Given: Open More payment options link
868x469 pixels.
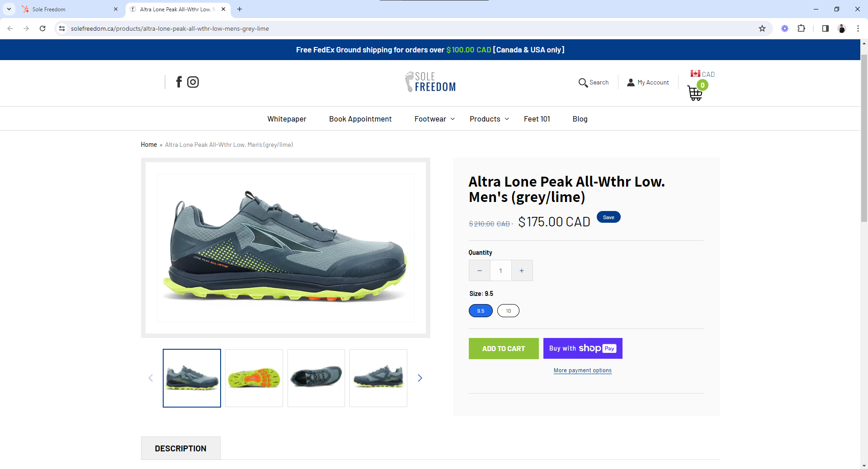Looking at the screenshot, I should point(583,371).
